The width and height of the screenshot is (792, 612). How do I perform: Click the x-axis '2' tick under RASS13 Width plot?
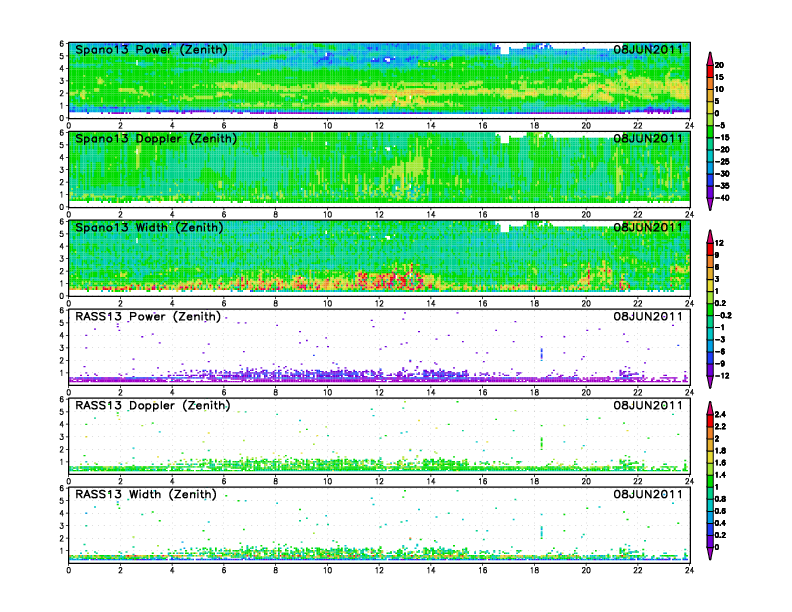point(120,570)
